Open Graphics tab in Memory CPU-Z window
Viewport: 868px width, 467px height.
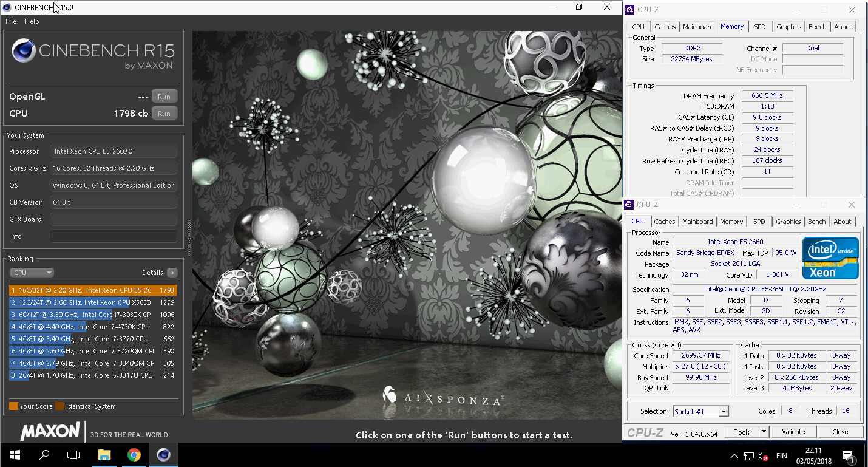[788, 27]
